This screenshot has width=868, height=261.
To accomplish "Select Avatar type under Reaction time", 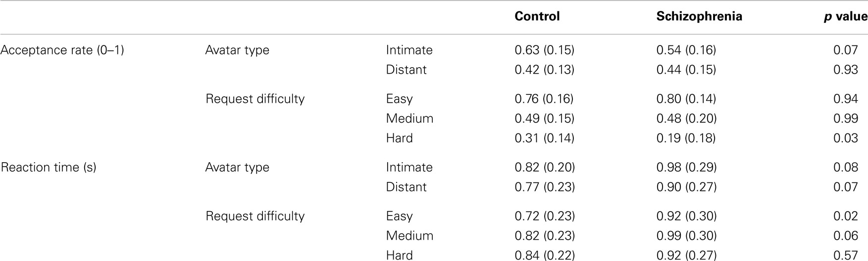I will pos(237,168).
